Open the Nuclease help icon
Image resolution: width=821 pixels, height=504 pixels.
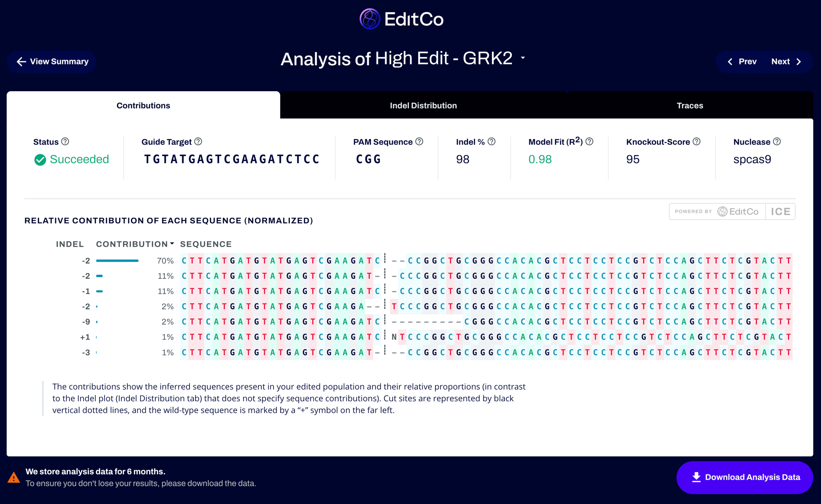(777, 142)
